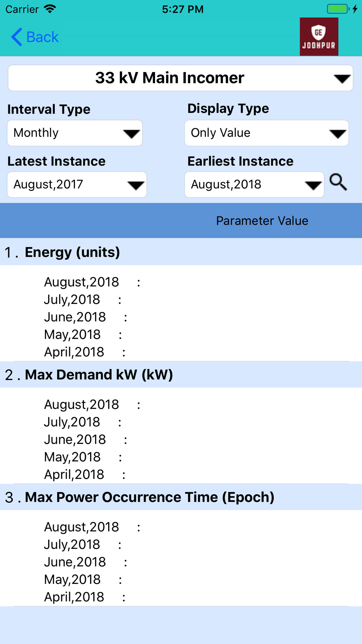Go back using the Back button
362x644 pixels.
(x=35, y=37)
